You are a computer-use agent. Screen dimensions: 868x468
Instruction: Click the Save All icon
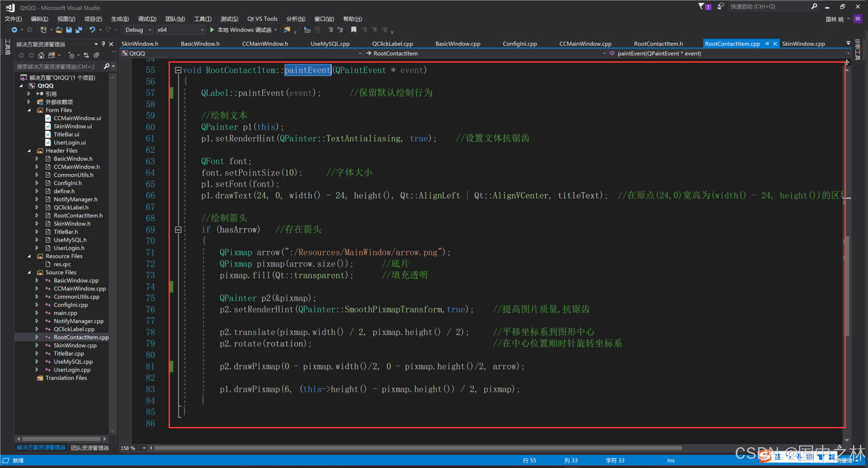pyautogui.click(x=79, y=30)
